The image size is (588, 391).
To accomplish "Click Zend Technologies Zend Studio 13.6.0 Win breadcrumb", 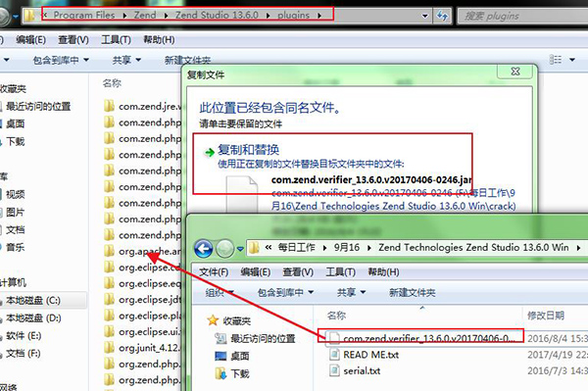I will (x=473, y=247).
